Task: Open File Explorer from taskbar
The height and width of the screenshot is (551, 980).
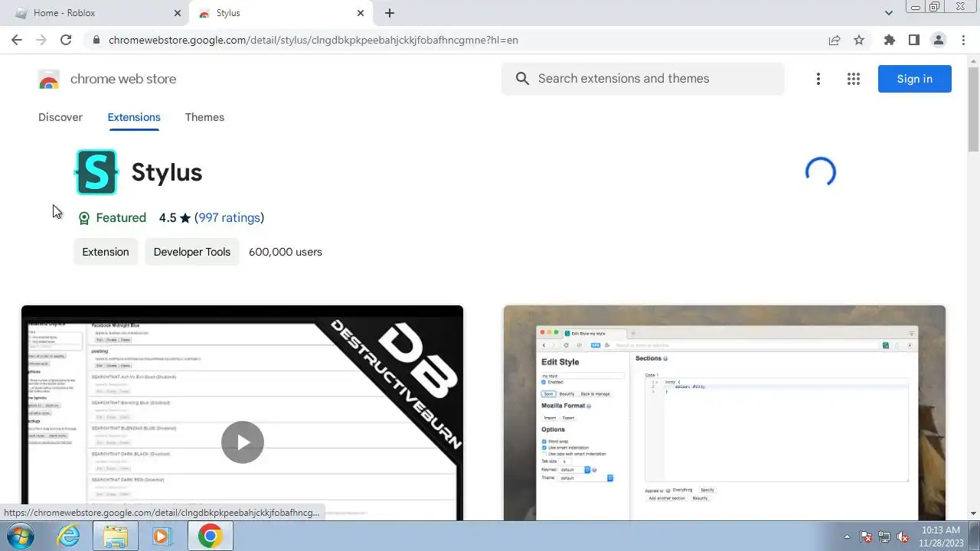Action: tap(116, 536)
